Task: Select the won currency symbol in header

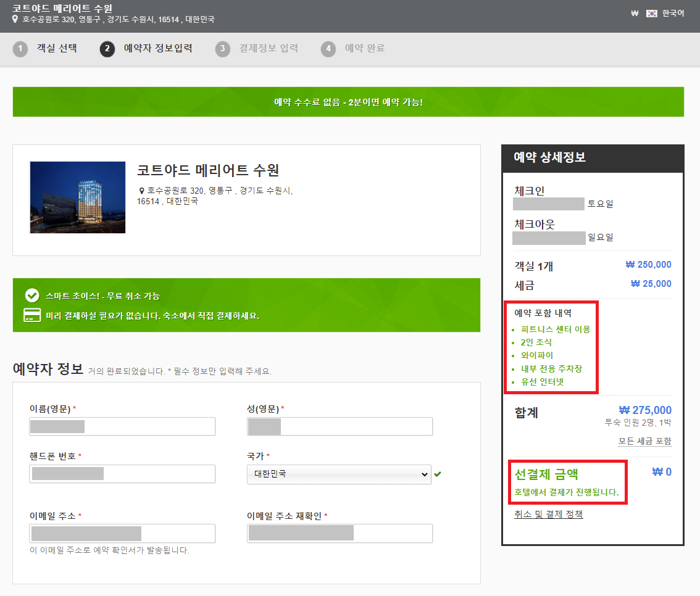Action: (x=635, y=14)
